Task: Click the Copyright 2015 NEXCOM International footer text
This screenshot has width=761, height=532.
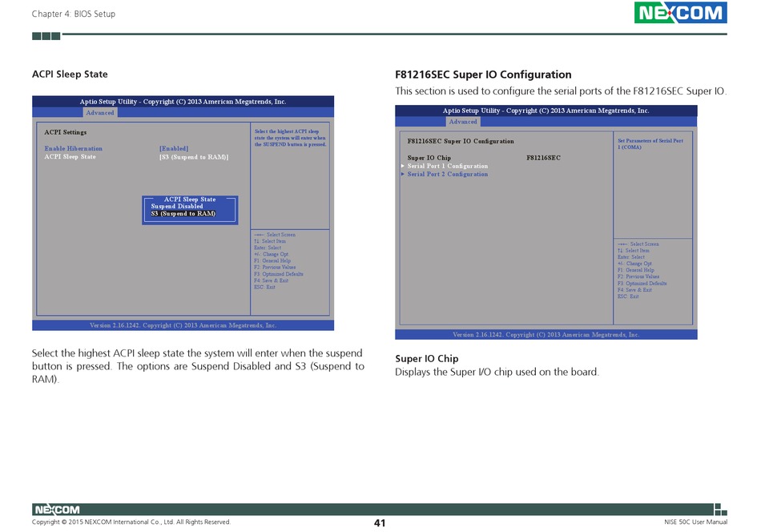Action: [x=131, y=522]
